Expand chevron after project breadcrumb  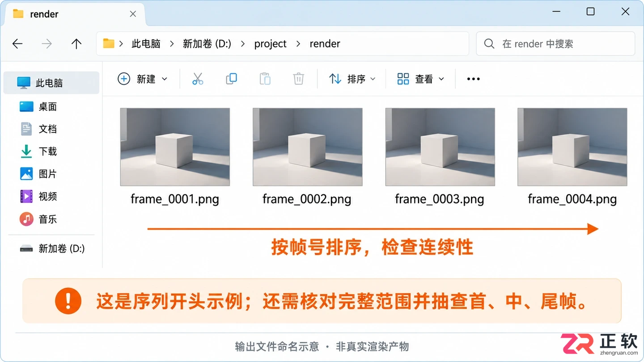click(298, 44)
